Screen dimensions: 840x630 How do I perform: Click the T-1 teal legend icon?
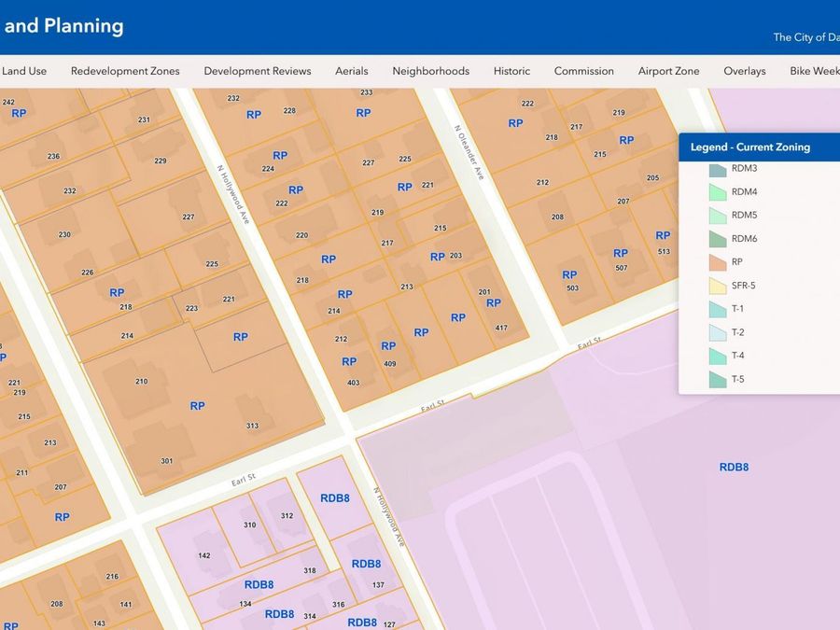point(718,309)
